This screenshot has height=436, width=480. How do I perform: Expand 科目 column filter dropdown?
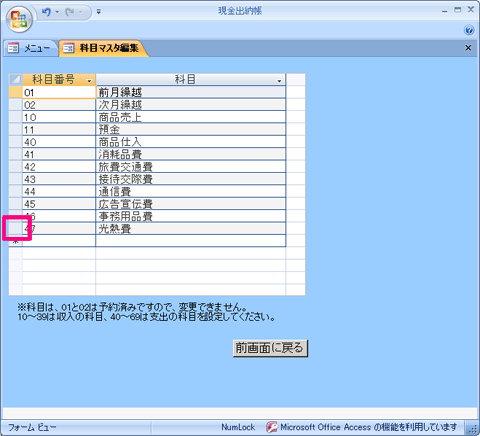[x=279, y=81]
